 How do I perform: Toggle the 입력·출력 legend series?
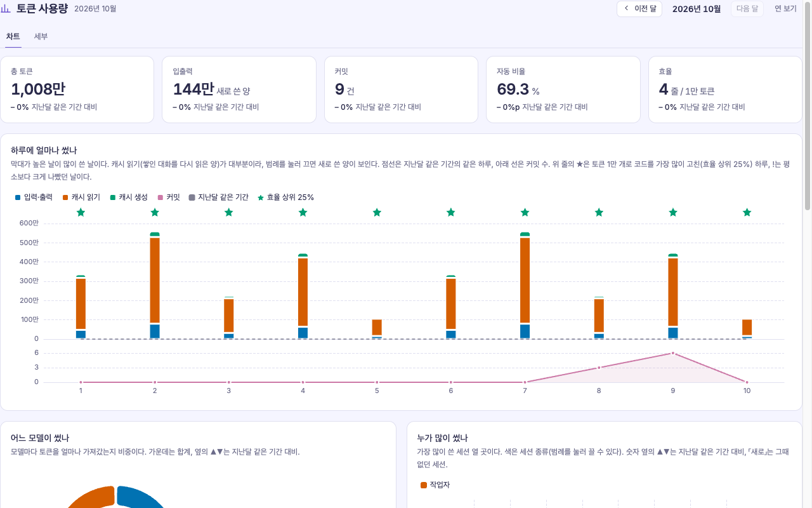34,197
